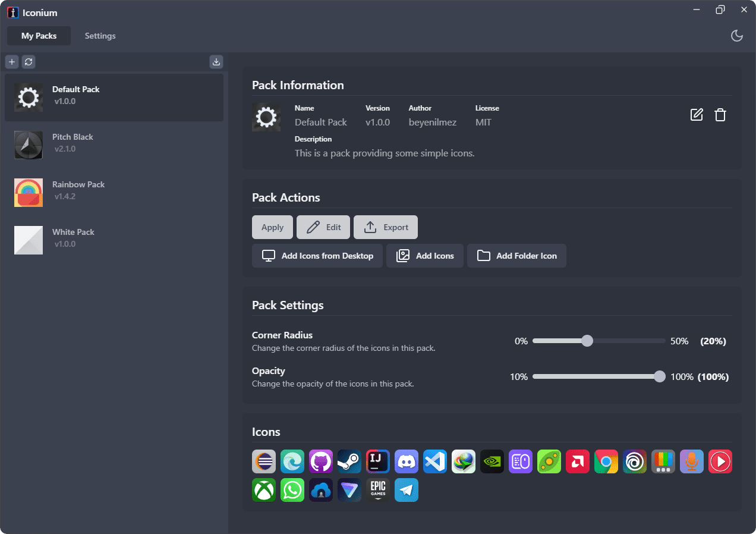Select the Steam icon in the Icons grid
This screenshot has height=534, width=756.
(x=349, y=461)
